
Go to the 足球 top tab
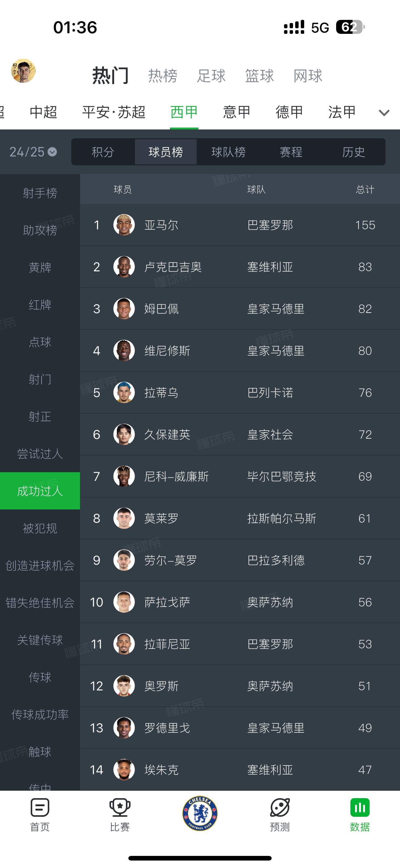(211, 76)
